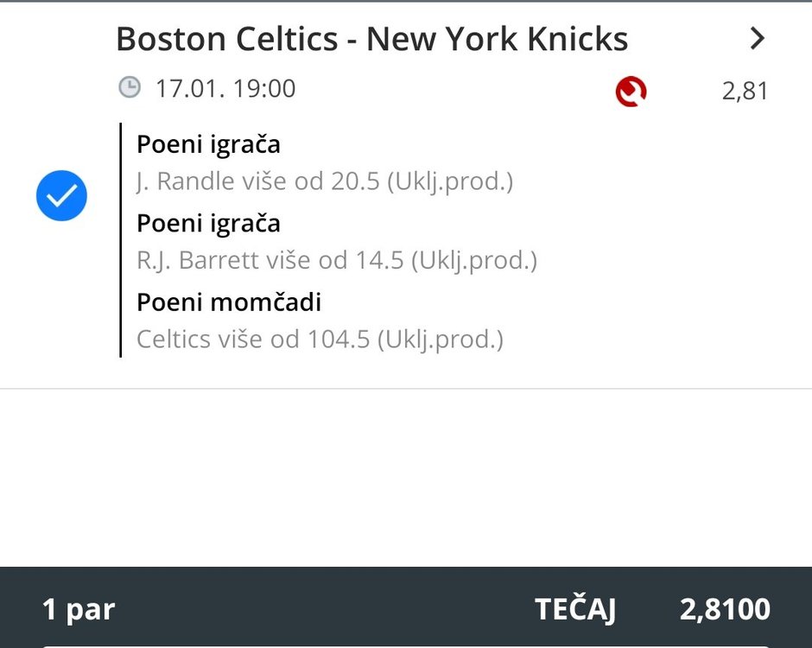The image size is (812, 648).
Task: Select the Celtics više od 104.5 pick
Action: 320,339
